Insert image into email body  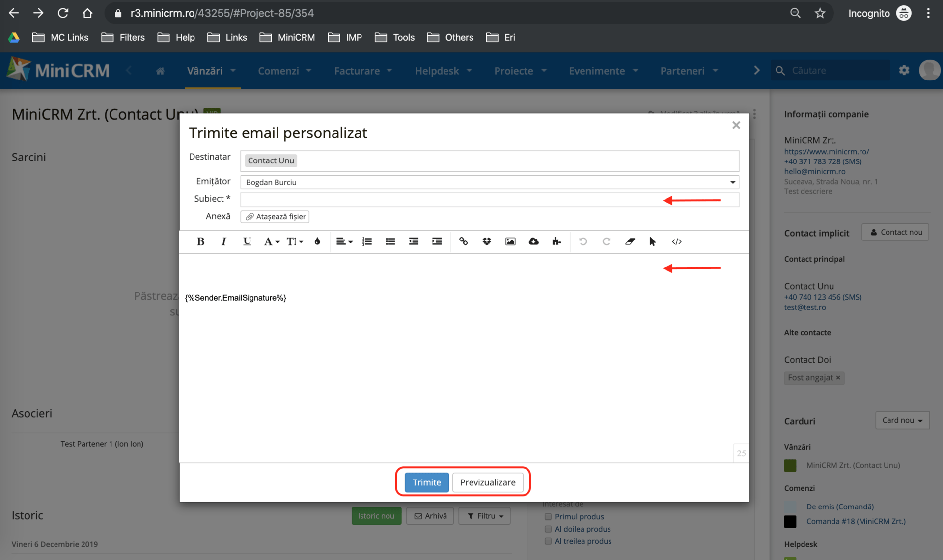click(x=510, y=241)
